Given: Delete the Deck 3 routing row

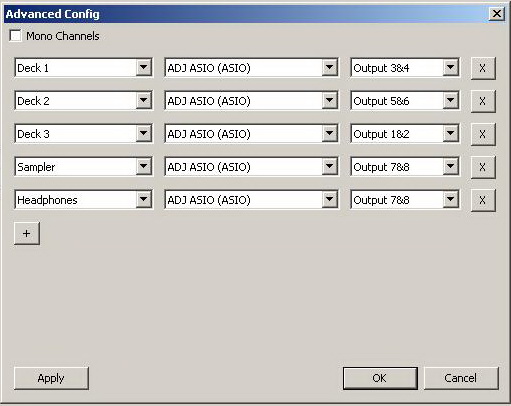Looking at the screenshot, I should coord(483,134).
